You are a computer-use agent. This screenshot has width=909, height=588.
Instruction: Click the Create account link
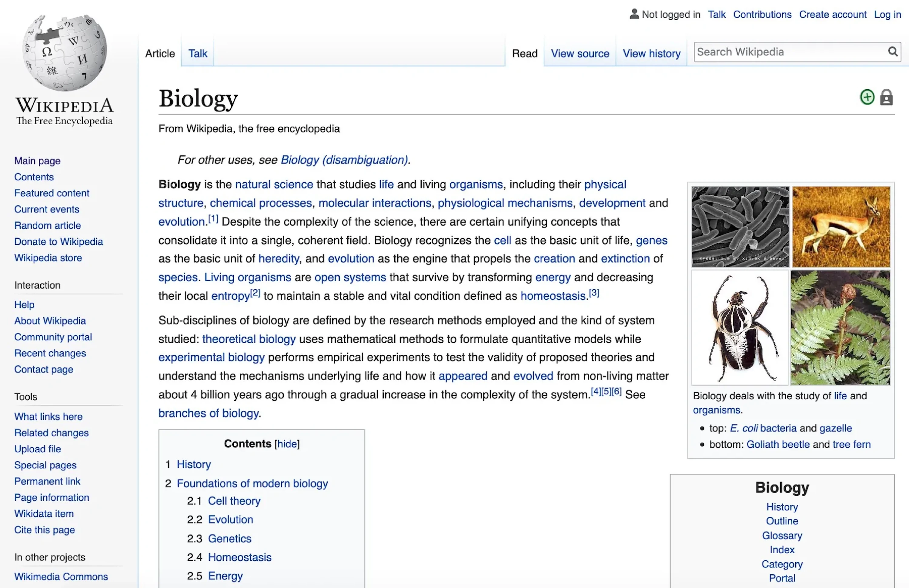(x=833, y=14)
